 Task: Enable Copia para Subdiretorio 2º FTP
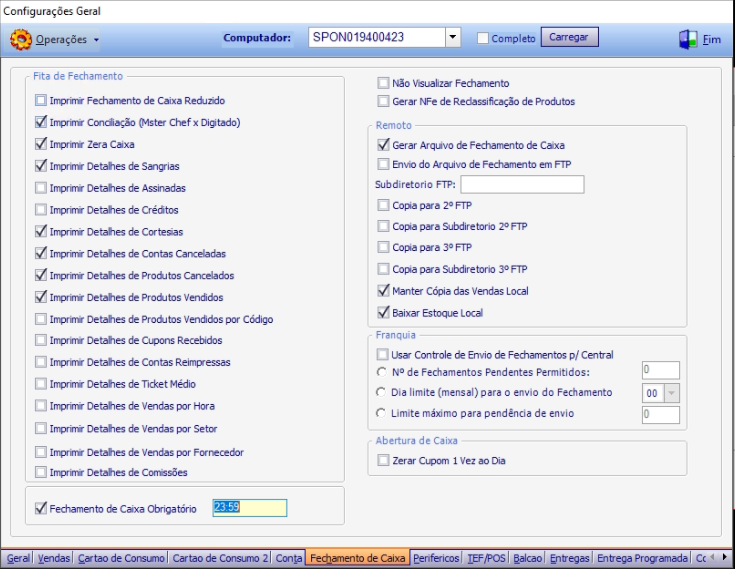point(383,226)
